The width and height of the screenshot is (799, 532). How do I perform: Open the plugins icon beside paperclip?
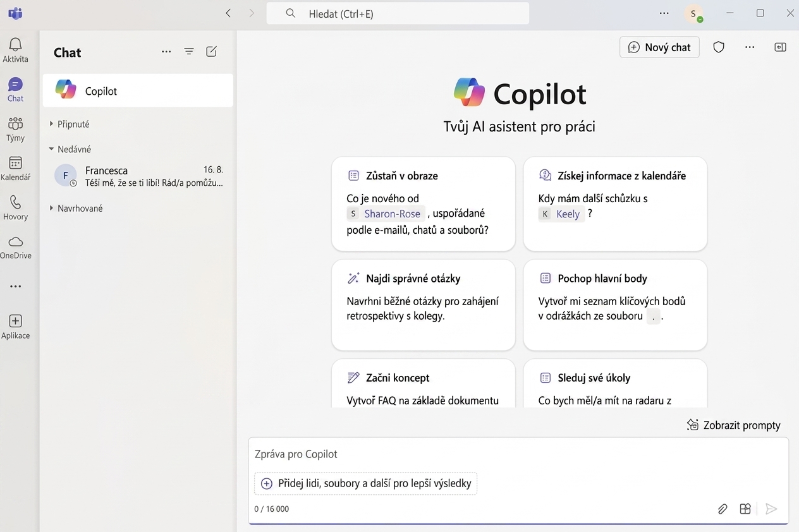click(x=745, y=509)
